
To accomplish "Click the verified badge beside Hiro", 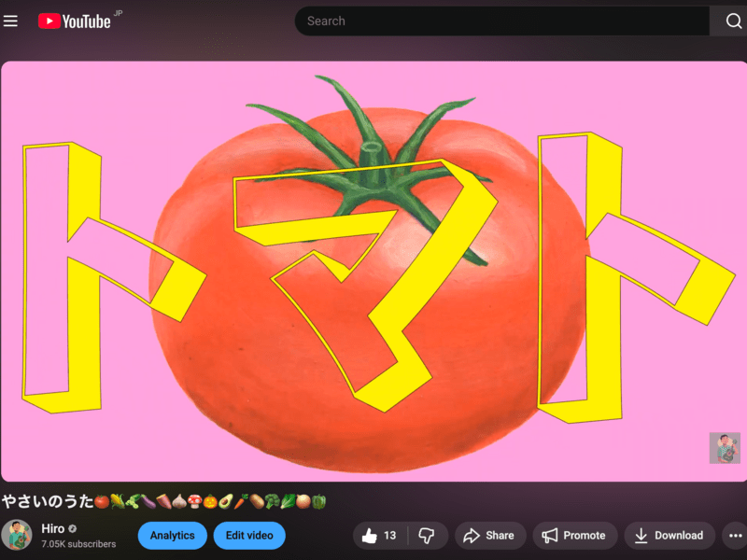I will [73, 528].
